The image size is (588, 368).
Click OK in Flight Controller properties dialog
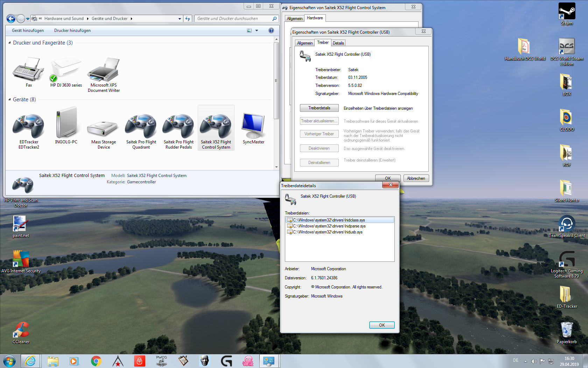tap(388, 178)
